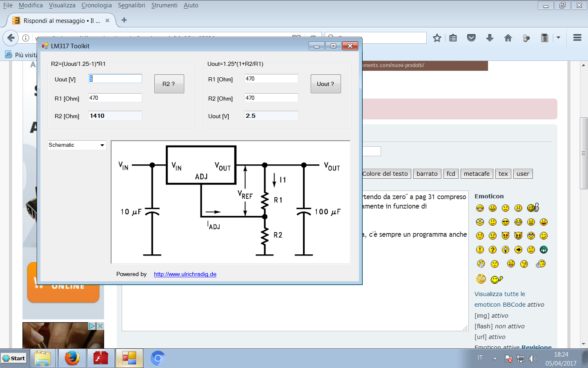Open the Firefox hamburger menu

(577, 38)
